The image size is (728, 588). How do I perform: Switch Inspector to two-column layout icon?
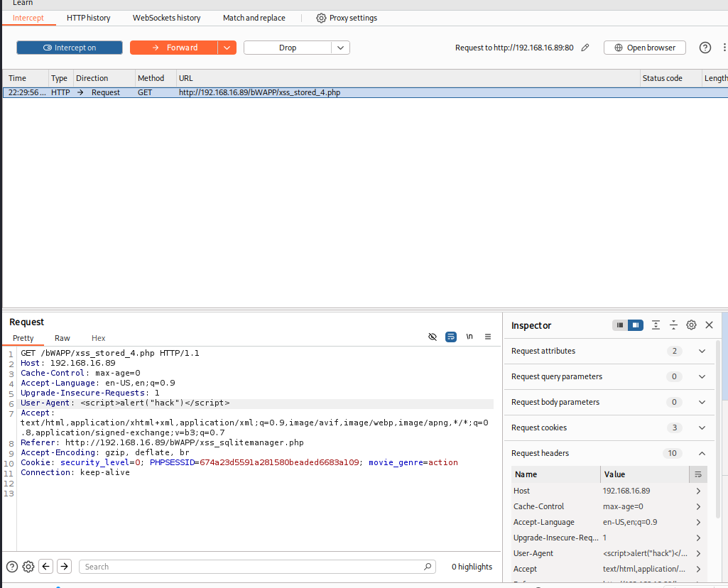click(x=636, y=325)
